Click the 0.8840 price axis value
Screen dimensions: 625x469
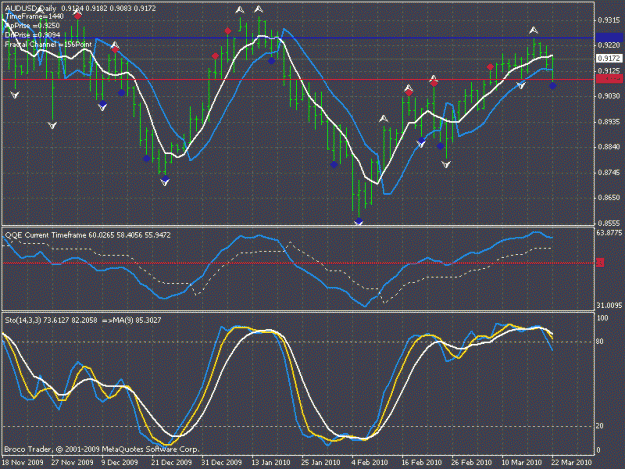609,147
